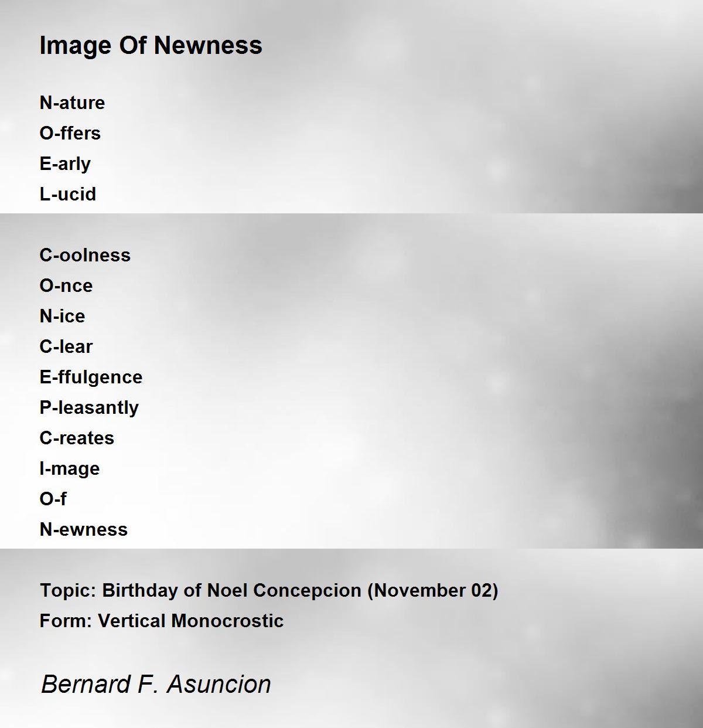Click the author name Bernard F. Asuncion

pyautogui.click(x=156, y=684)
